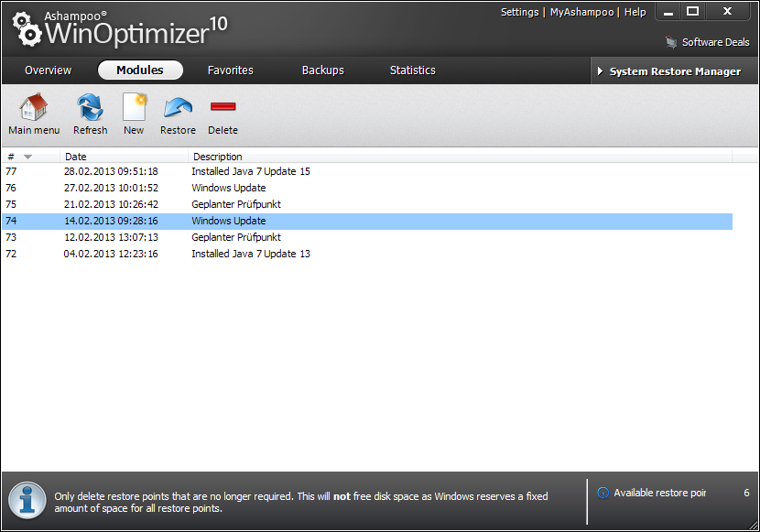Click date 28.02.2013 09:51:18
The image size is (760, 532).
[x=111, y=171]
